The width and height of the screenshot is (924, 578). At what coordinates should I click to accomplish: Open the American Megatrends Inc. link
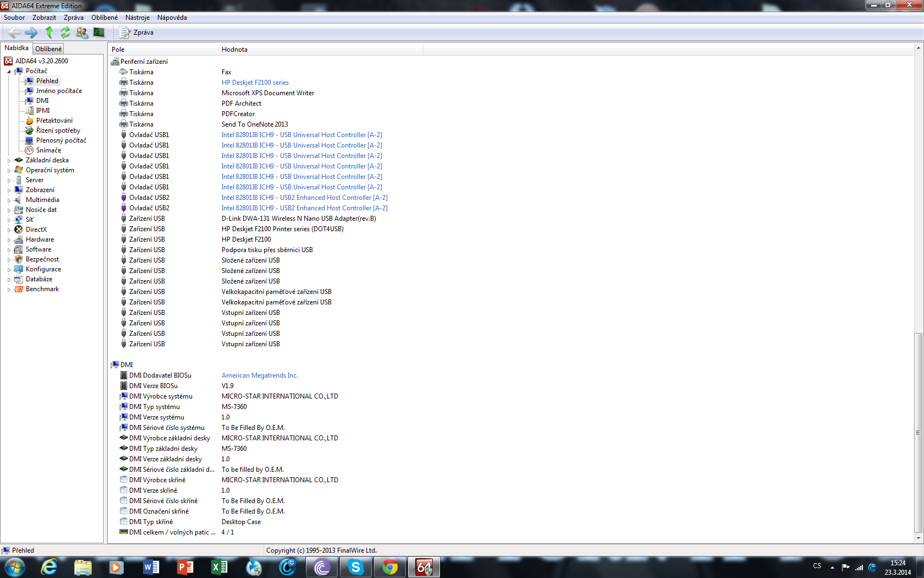point(260,375)
